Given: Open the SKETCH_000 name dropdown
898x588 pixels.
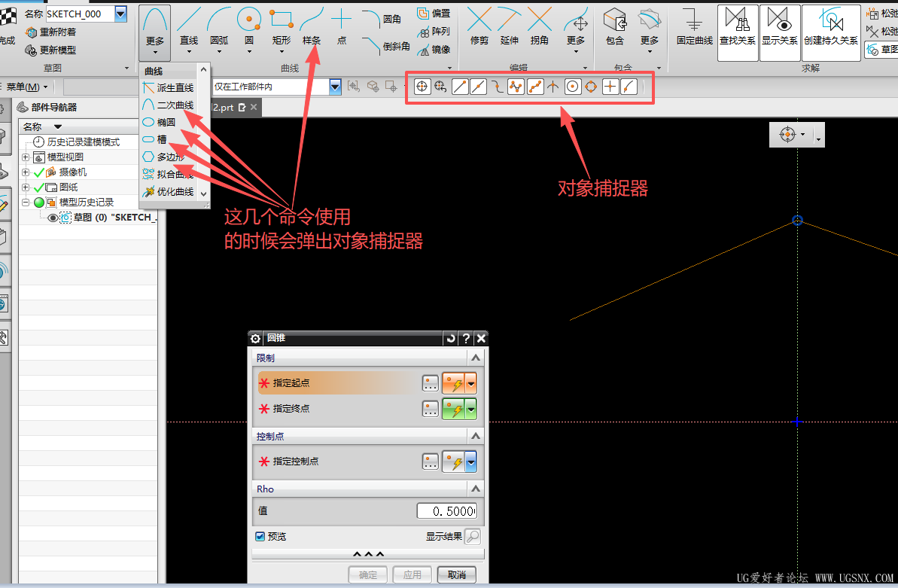Looking at the screenshot, I should pos(121,14).
